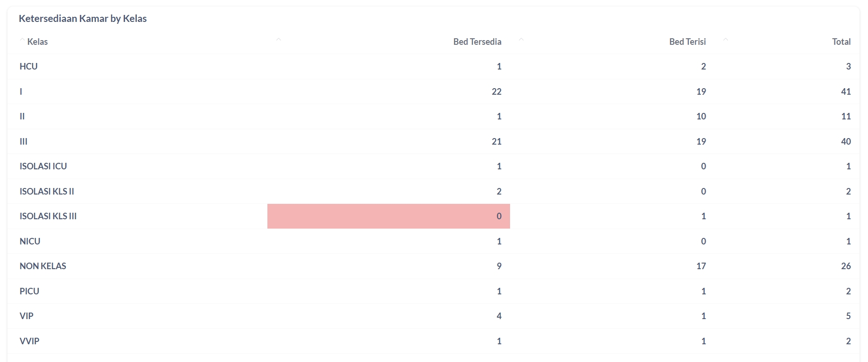Click sort arrow of Bed Tersedia column
Image resolution: width=868 pixels, height=362 pixels.
pyautogui.click(x=279, y=40)
